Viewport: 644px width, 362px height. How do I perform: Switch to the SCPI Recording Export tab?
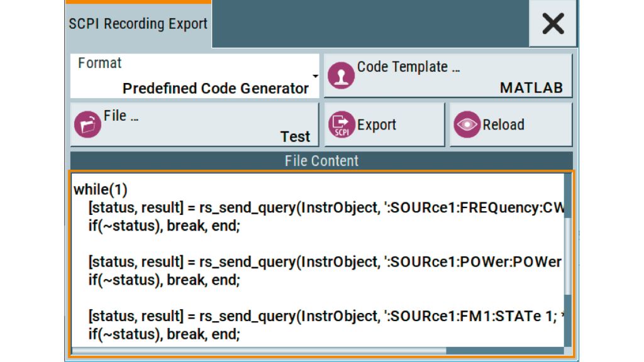(138, 25)
